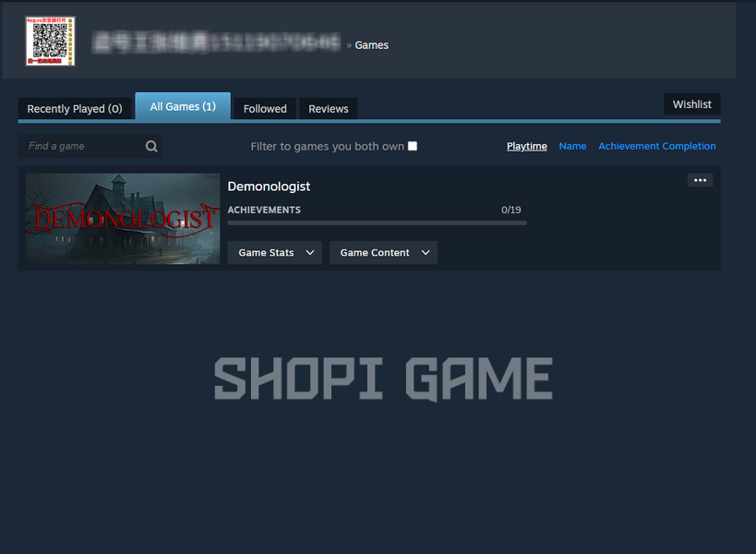Select the All Games tab

(x=183, y=106)
